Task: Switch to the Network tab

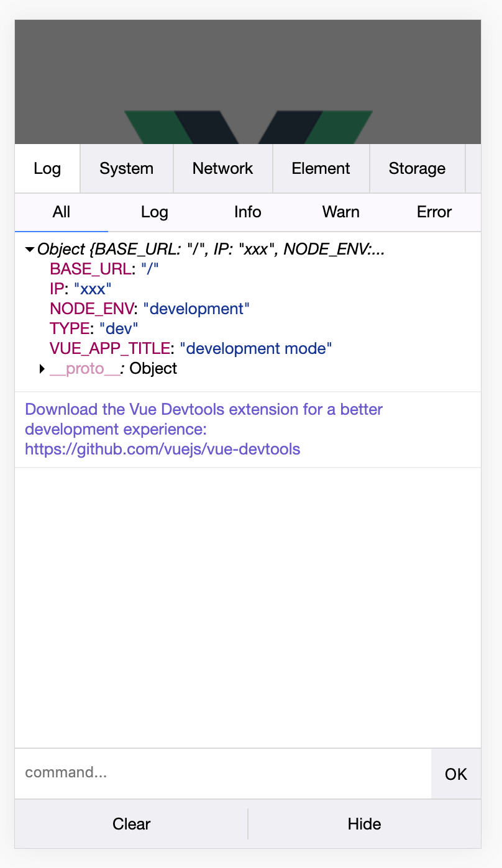Action: tap(222, 168)
